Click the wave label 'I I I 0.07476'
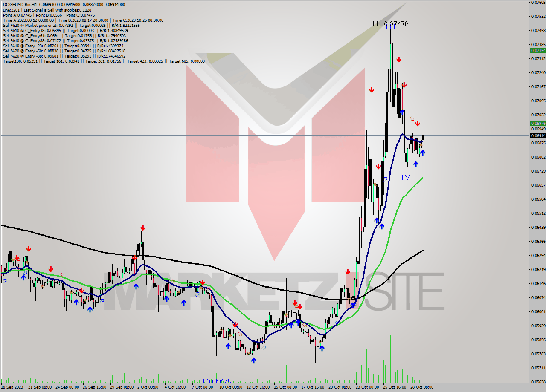The height and width of the screenshot is (392, 546). 390,24
